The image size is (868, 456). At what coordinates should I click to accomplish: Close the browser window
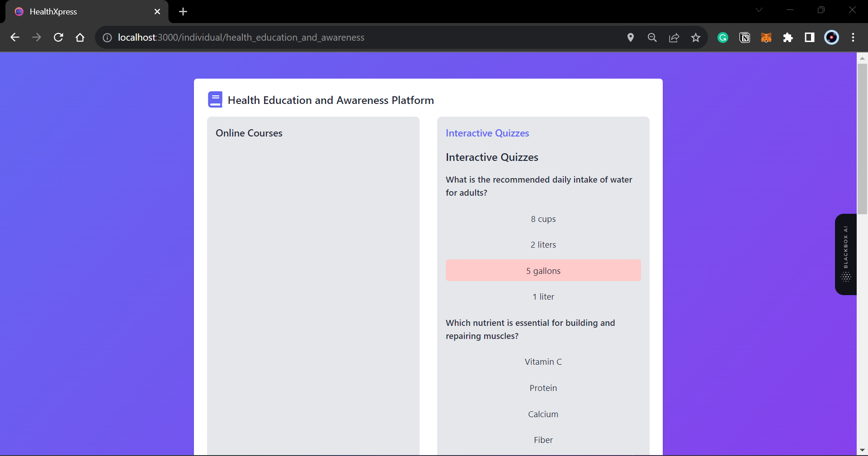point(852,10)
